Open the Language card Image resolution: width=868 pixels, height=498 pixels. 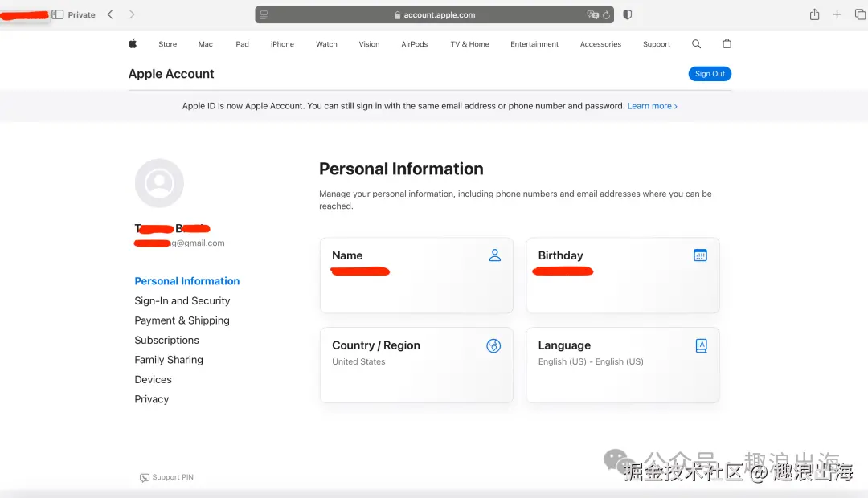coord(623,365)
